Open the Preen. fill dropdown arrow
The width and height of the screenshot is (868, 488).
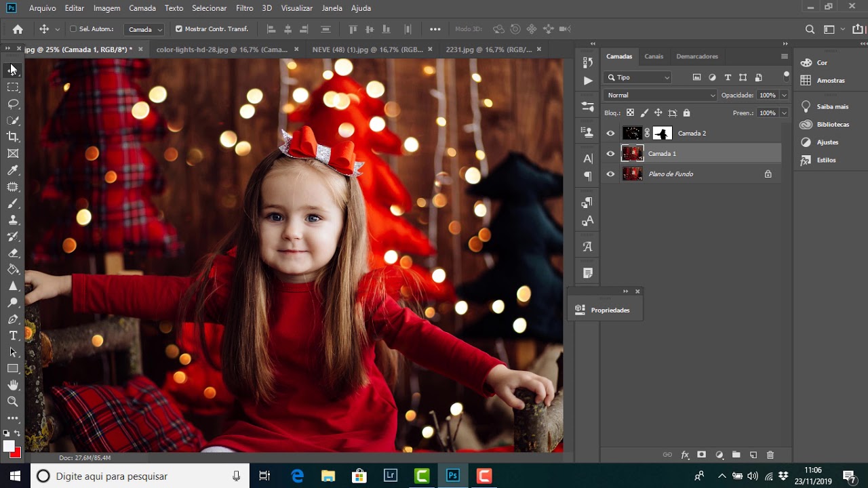[x=784, y=113]
